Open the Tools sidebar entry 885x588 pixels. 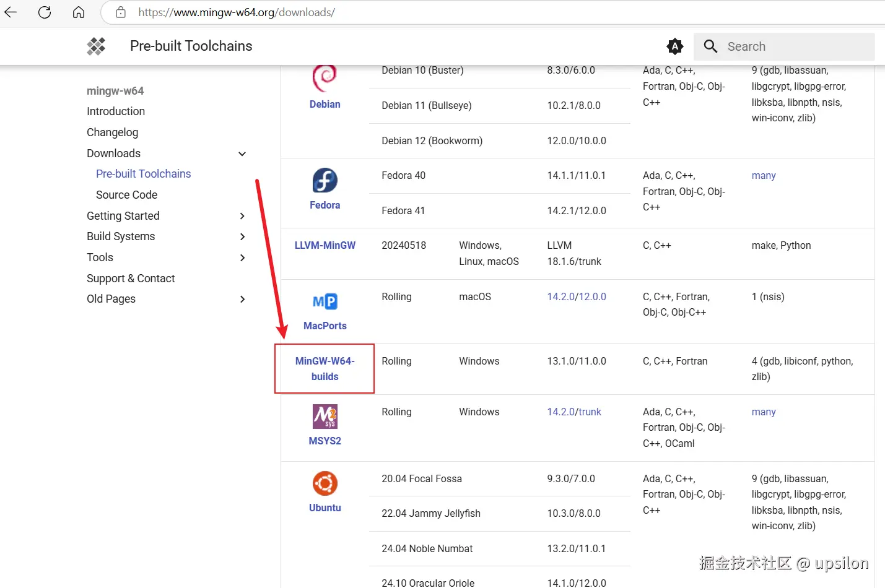100,257
